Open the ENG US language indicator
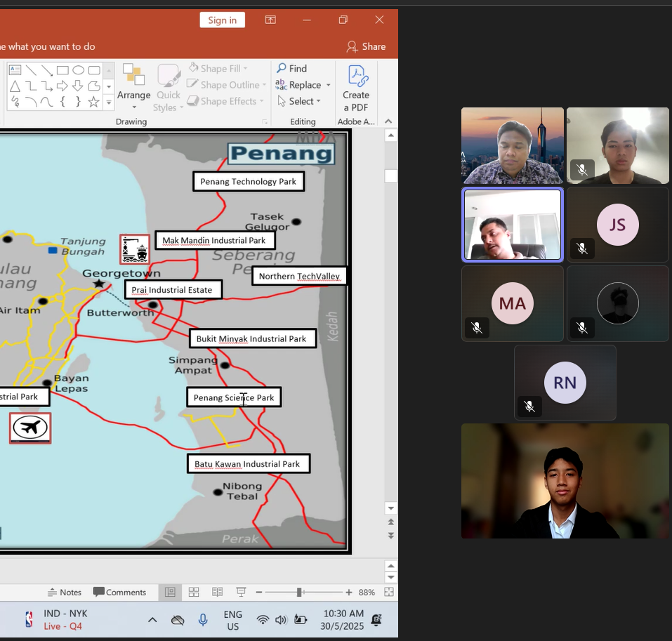Image resolution: width=672 pixels, height=641 pixels. (232, 620)
